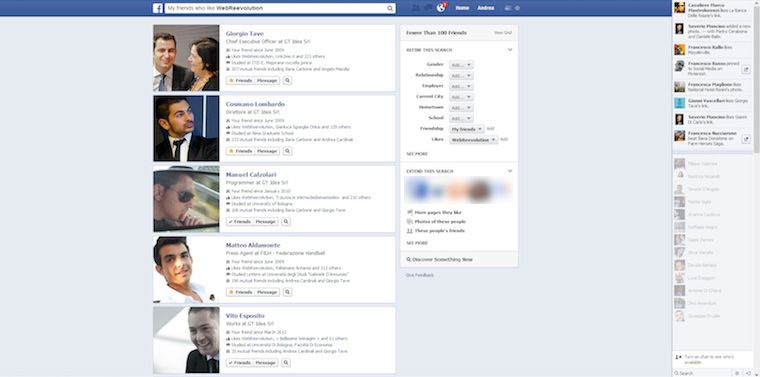Click the 'Photos of these people' icon
Viewport: 760px width, 377px height.
410,221
